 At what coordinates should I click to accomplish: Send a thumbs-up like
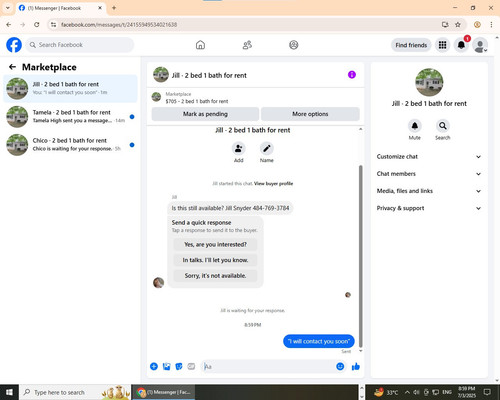pos(356,367)
